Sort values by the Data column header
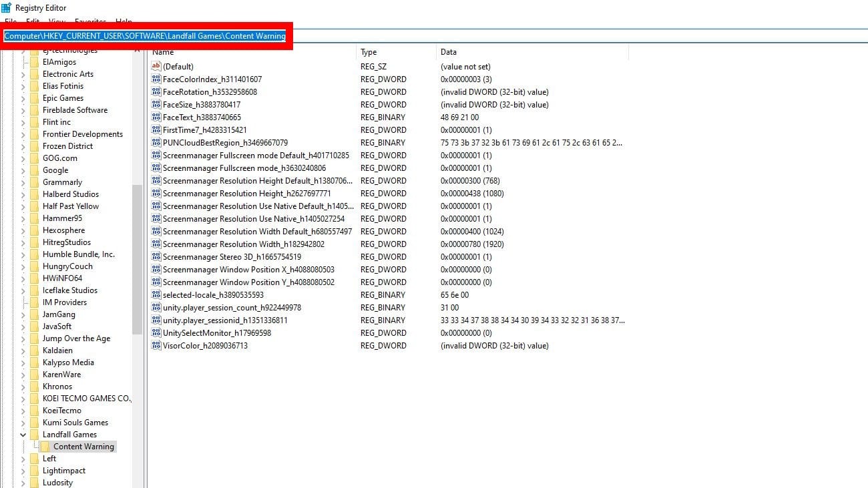Screen dimensions: 868x488 [532, 52]
